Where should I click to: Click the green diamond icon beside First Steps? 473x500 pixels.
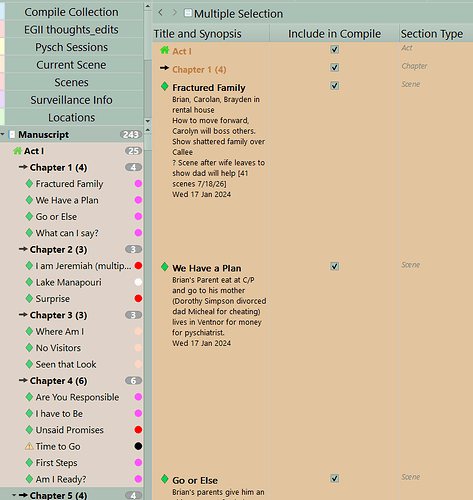[x=29, y=462]
